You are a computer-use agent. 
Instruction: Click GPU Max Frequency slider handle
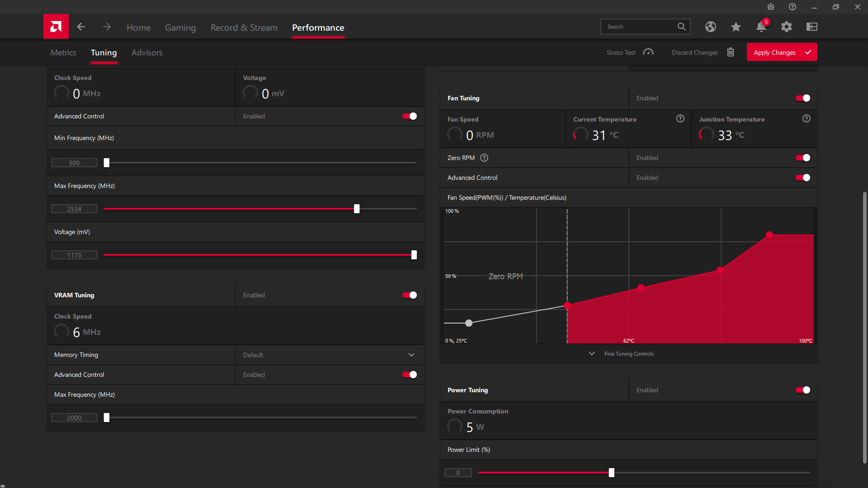pos(357,209)
